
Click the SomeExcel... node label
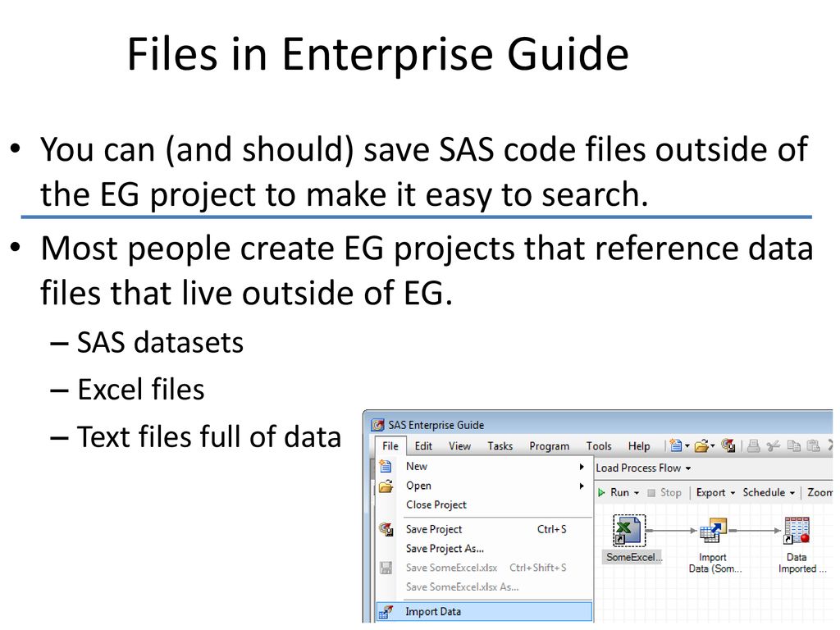[x=634, y=557]
